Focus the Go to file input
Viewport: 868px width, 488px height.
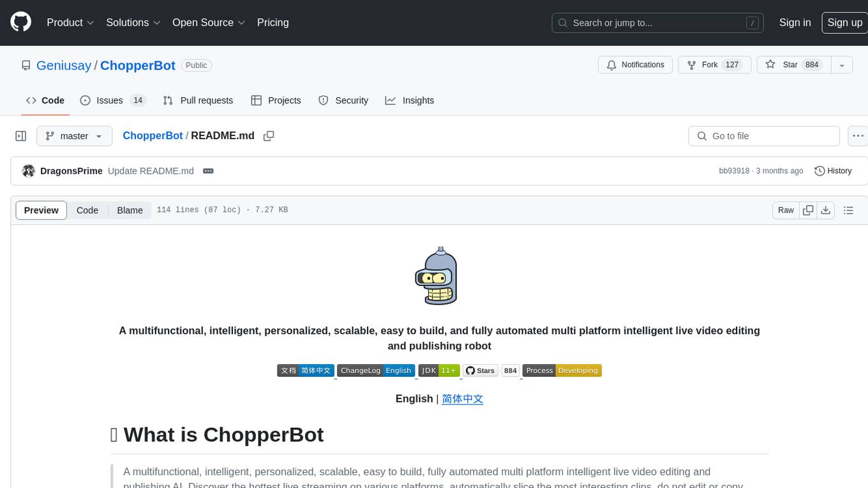point(764,136)
